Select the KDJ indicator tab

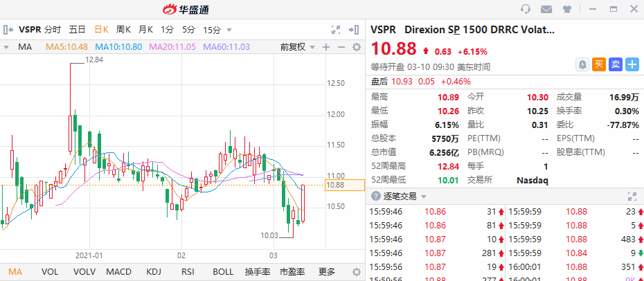(x=154, y=271)
